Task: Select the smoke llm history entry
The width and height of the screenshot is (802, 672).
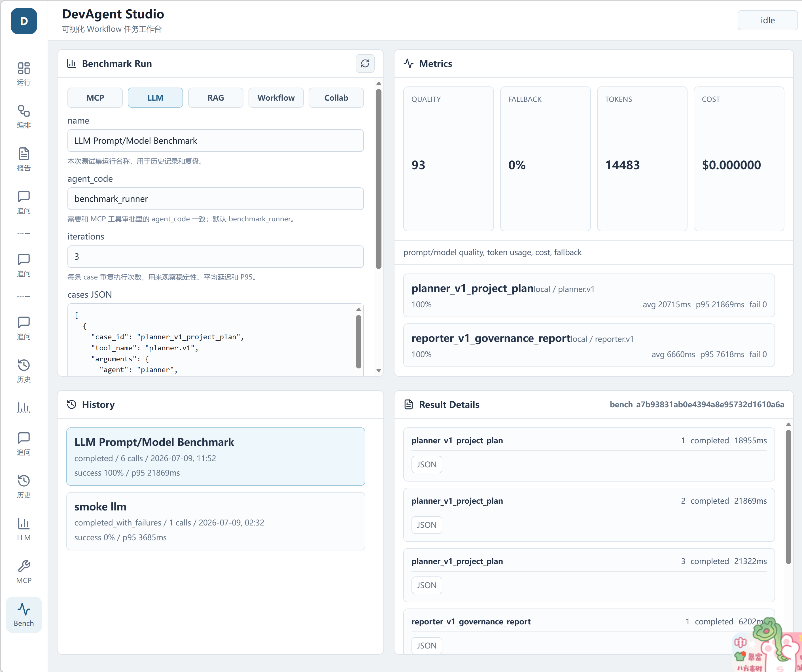Action: point(216,522)
